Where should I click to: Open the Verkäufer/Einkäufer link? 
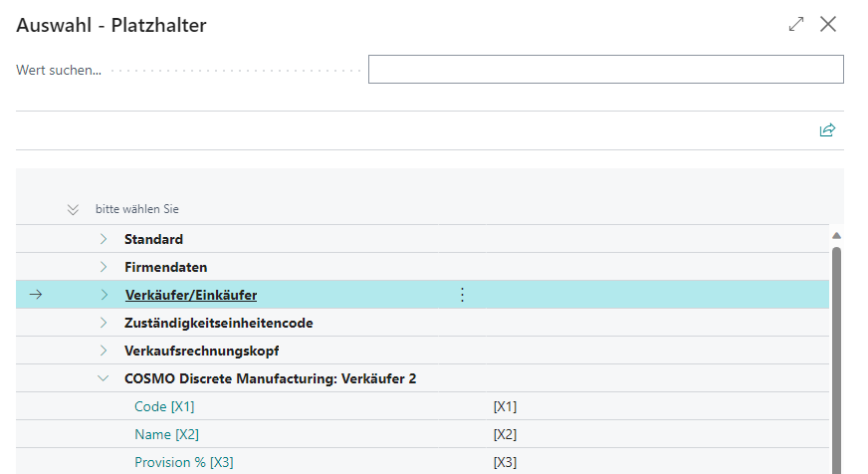click(x=191, y=295)
